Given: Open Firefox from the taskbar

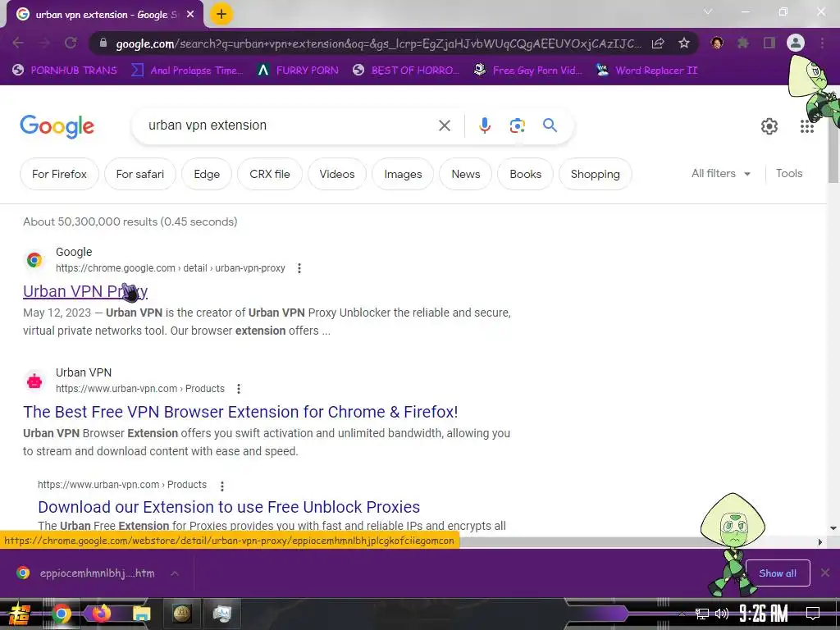Looking at the screenshot, I should tap(101, 614).
